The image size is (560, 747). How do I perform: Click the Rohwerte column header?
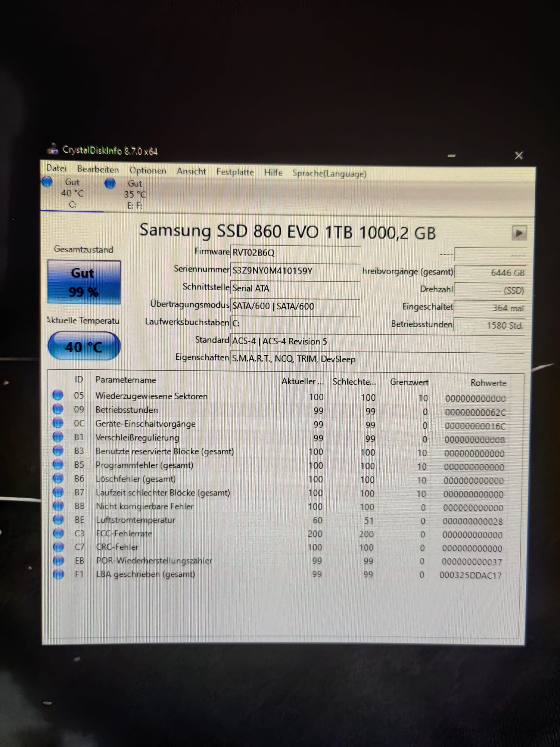[x=488, y=383]
